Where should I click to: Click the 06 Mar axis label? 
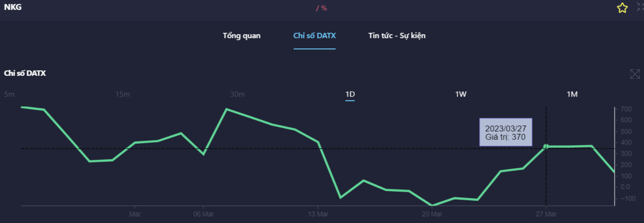pyautogui.click(x=203, y=214)
